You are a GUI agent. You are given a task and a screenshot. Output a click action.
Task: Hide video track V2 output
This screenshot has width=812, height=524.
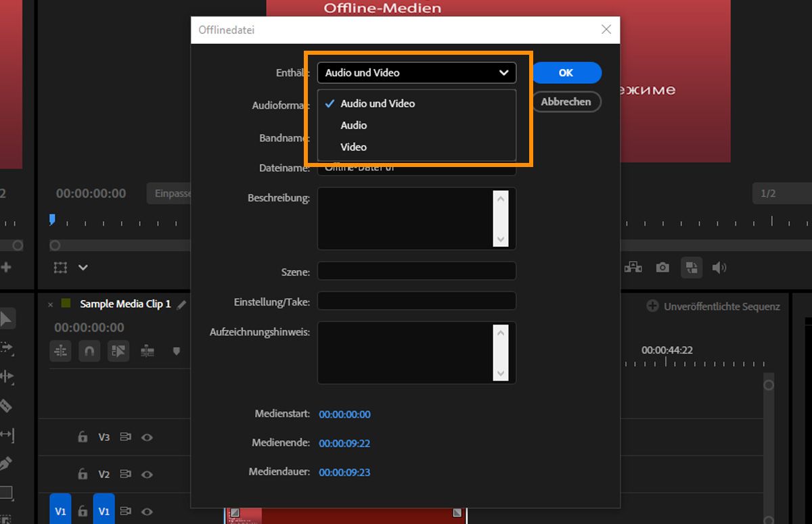pyautogui.click(x=147, y=475)
